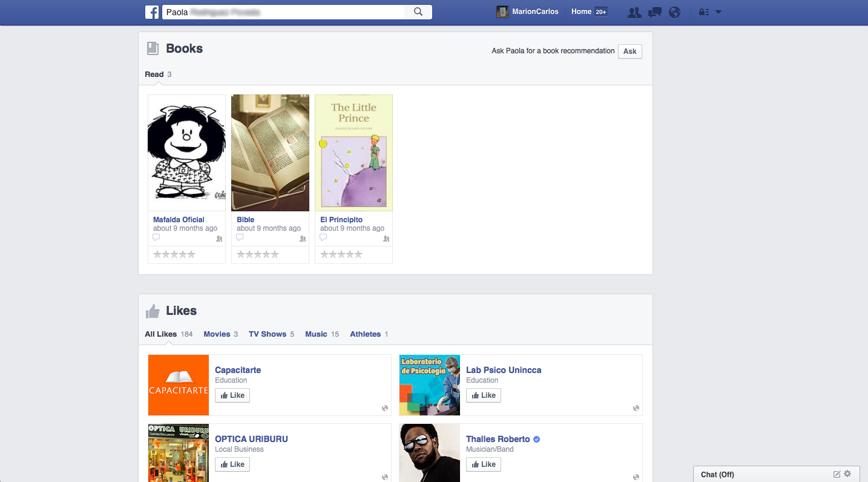The width and height of the screenshot is (868, 482).
Task: Click the friends audience icon for Mafalda Oficial
Action: (x=219, y=239)
